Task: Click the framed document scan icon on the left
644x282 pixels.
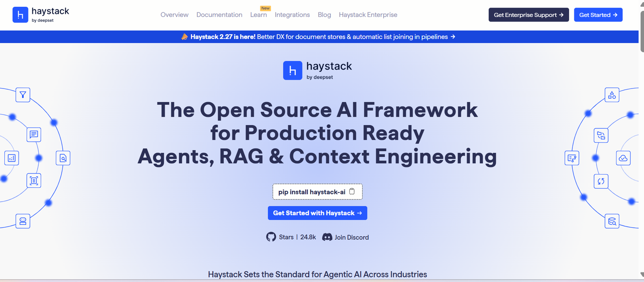Action: point(34,181)
